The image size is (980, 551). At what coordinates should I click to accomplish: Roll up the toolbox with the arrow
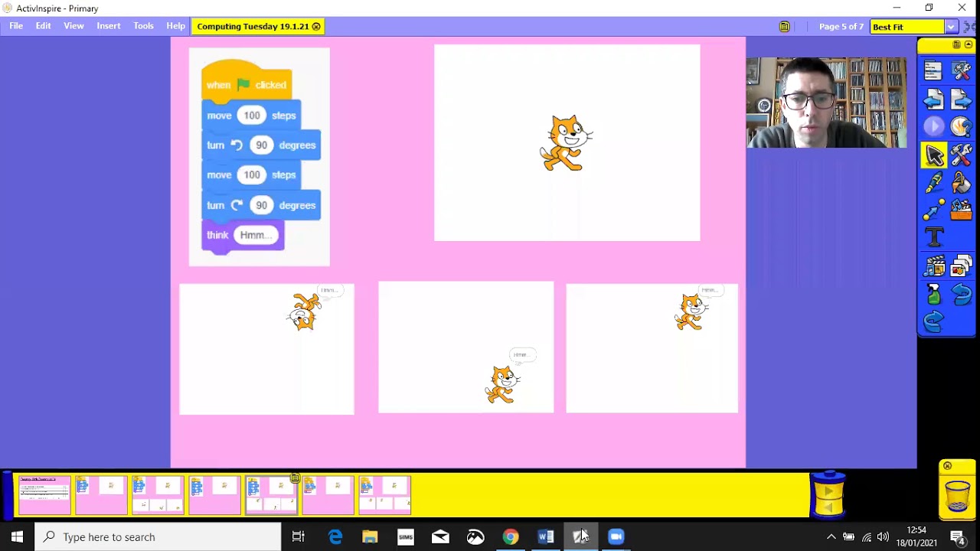[969, 45]
